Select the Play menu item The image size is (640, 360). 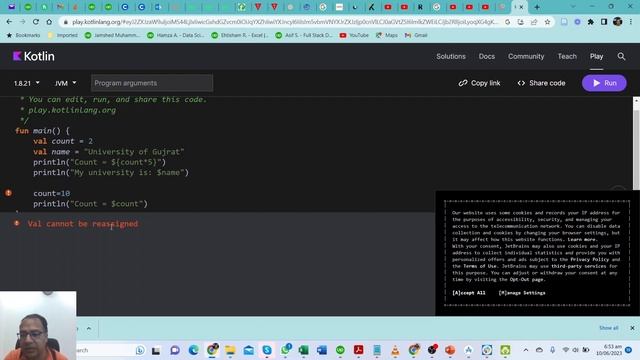pos(596,56)
